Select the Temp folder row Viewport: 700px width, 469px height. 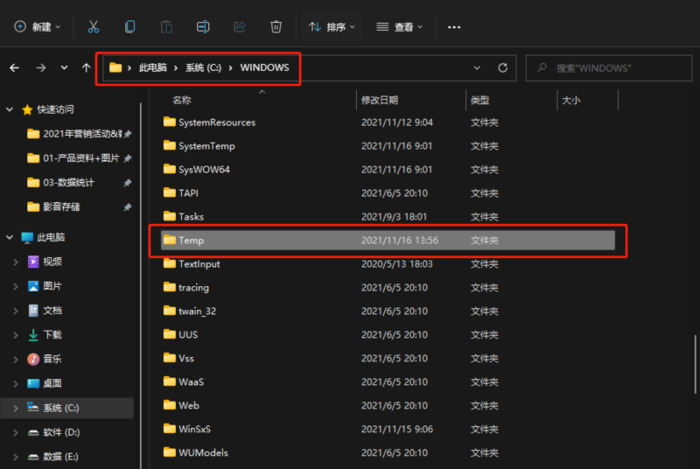point(388,241)
